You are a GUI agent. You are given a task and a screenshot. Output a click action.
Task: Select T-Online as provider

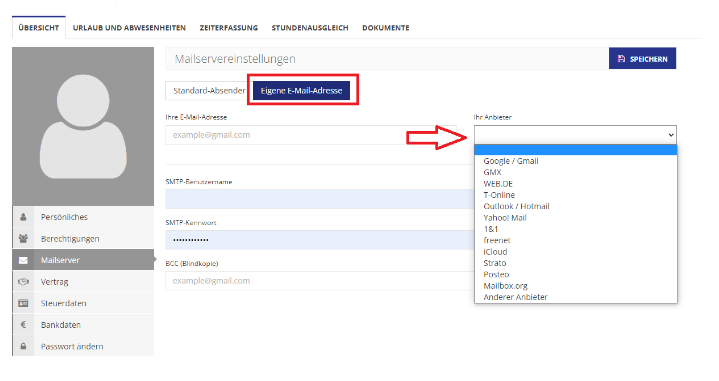575,195
